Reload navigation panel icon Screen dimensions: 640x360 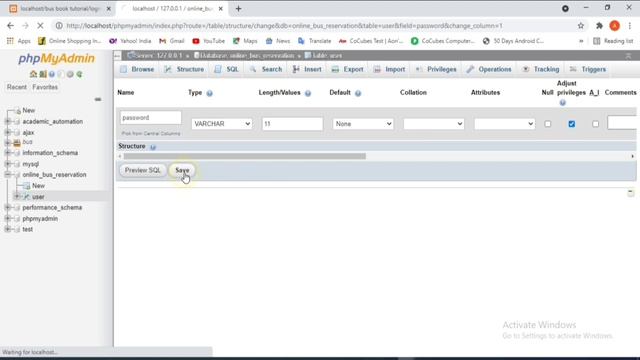79,74
